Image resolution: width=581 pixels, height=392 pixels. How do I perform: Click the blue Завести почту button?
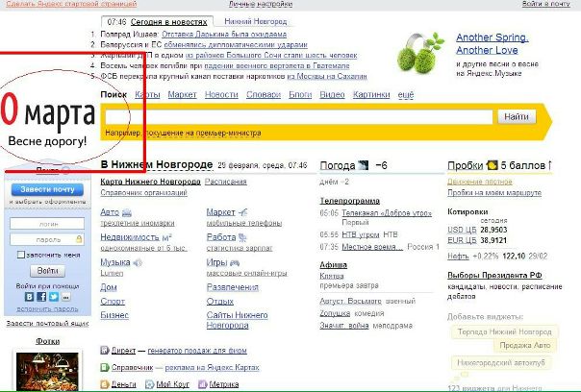point(47,189)
